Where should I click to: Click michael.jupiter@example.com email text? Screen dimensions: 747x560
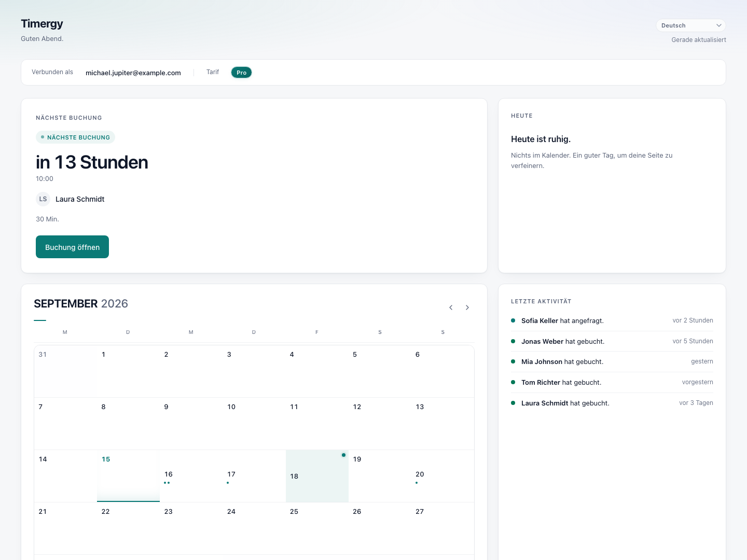(x=133, y=73)
